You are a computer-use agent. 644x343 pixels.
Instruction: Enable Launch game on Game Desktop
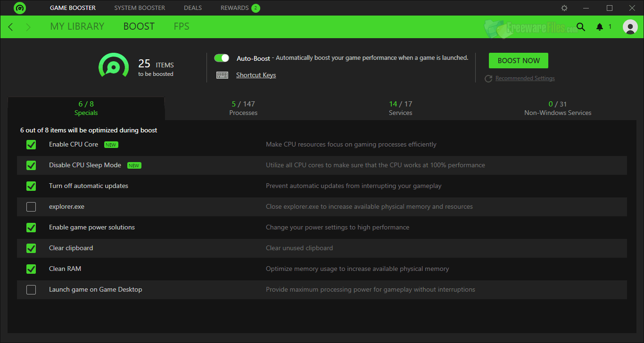click(x=31, y=289)
